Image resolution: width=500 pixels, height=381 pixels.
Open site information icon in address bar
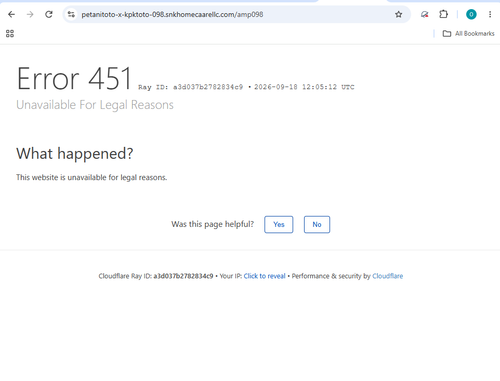point(71,14)
